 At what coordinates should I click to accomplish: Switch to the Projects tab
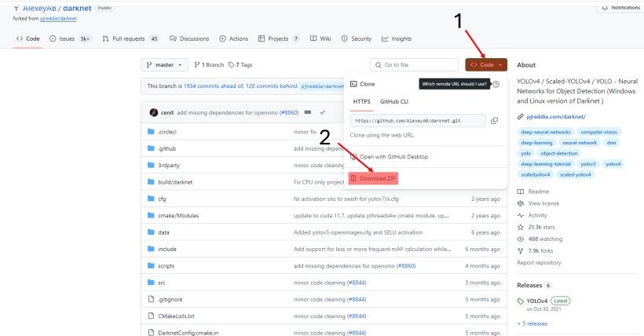click(x=278, y=38)
